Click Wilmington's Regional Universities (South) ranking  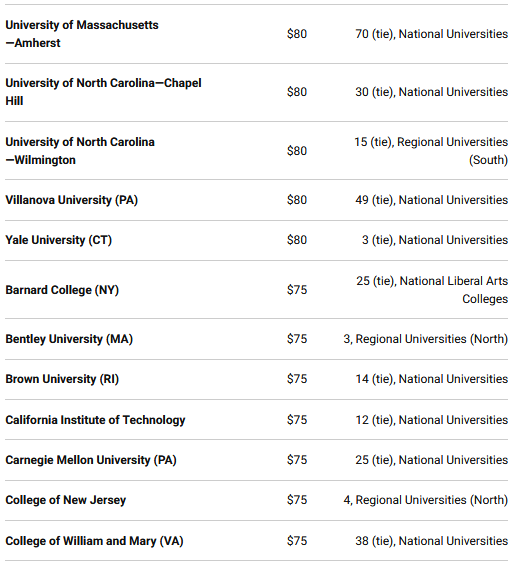point(431,151)
